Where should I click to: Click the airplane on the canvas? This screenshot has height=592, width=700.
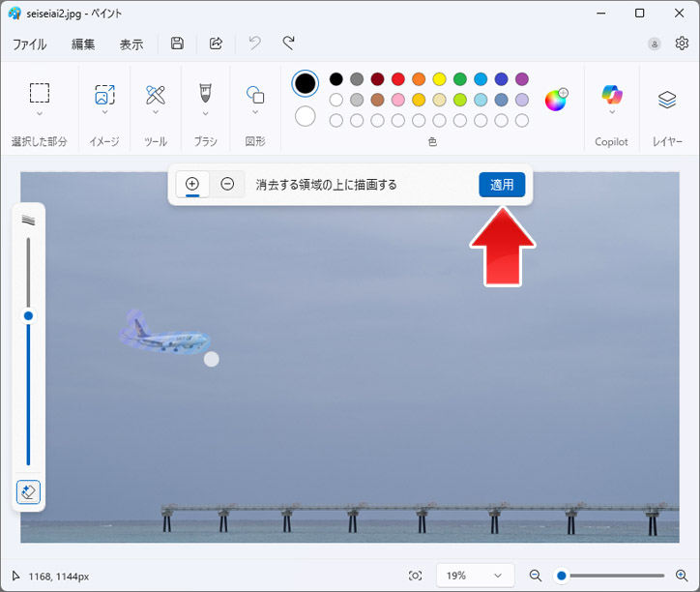click(x=166, y=338)
